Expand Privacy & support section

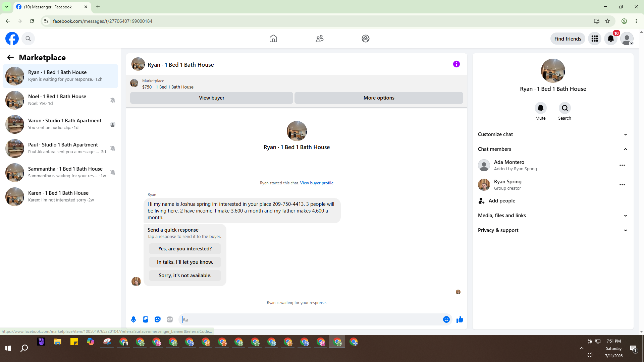tap(553, 230)
